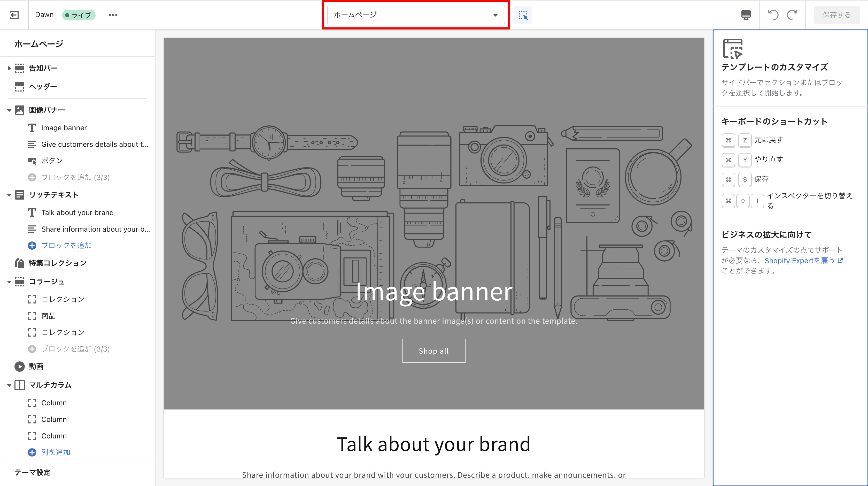Expand the 告知バー section arrow
Viewport: 868px width, 486px height.
point(9,68)
